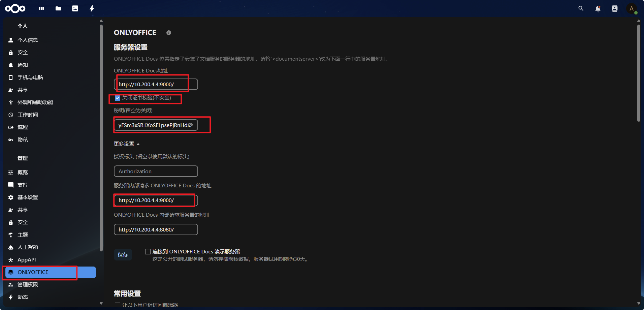Open the Nextcloud logo home

[15, 8]
